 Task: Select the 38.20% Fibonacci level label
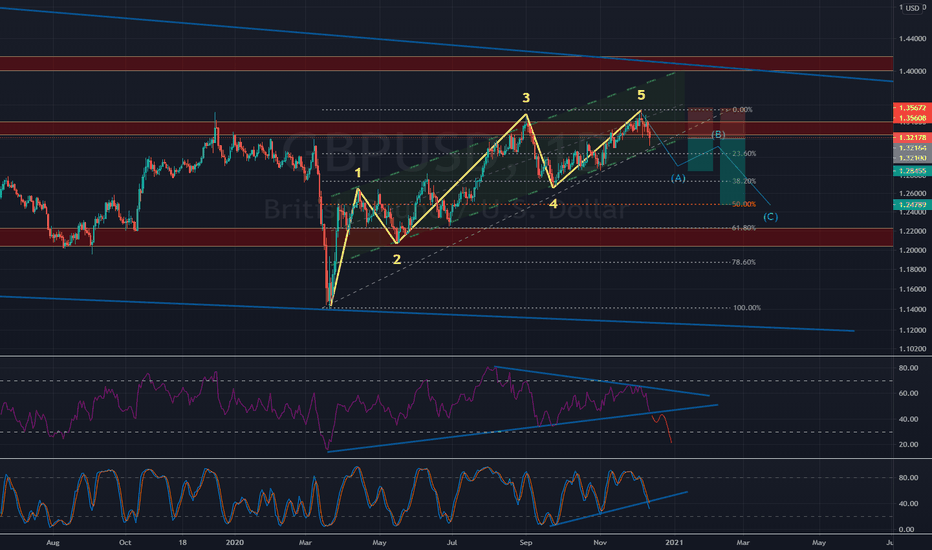click(x=744, y=181)
